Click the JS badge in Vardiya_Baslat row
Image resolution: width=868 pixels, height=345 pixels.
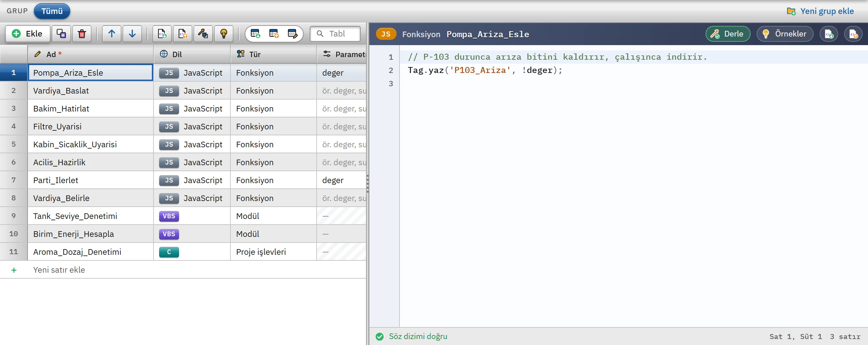tap(169, 91)
